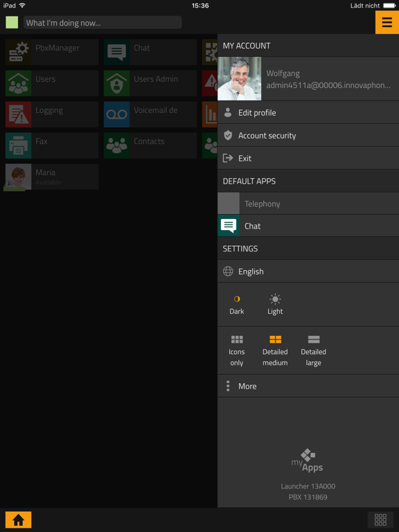Viewport: 399px width, 532px height.
Task: Click the myApps logo
Action: (307, 461)
